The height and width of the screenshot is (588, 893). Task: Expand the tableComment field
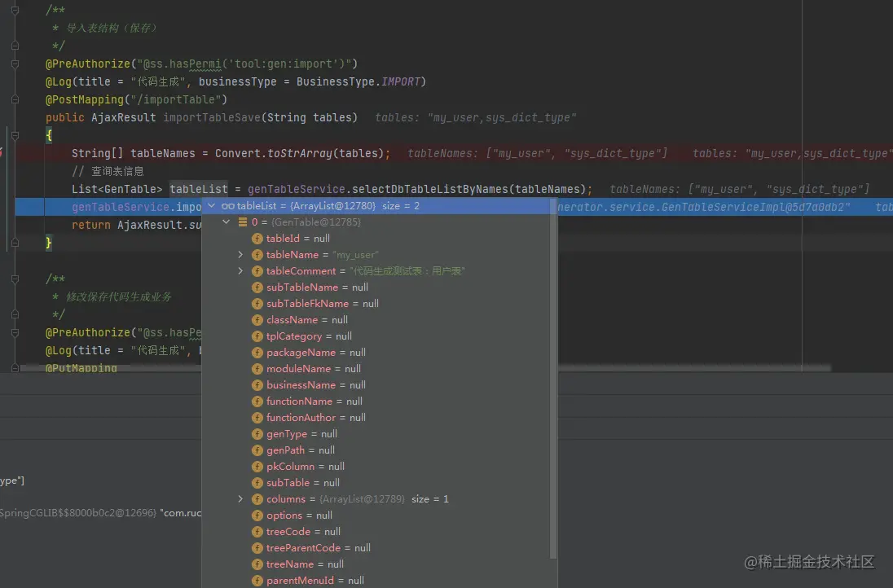pyautogui.click(x=240, y=271)
